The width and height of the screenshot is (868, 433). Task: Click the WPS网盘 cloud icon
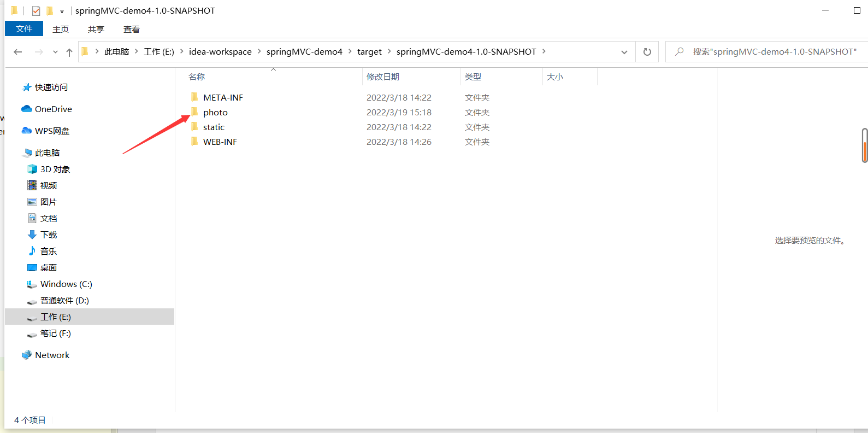[27, 131]
